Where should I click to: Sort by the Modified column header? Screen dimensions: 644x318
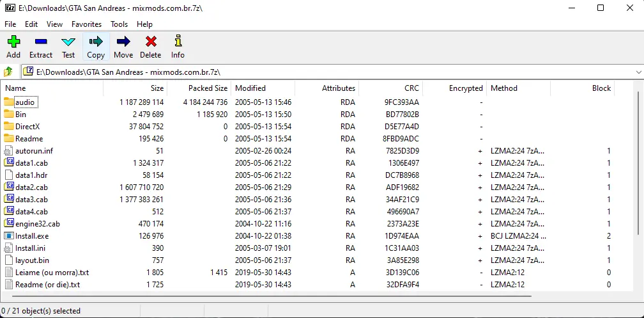tap(263, 88)
